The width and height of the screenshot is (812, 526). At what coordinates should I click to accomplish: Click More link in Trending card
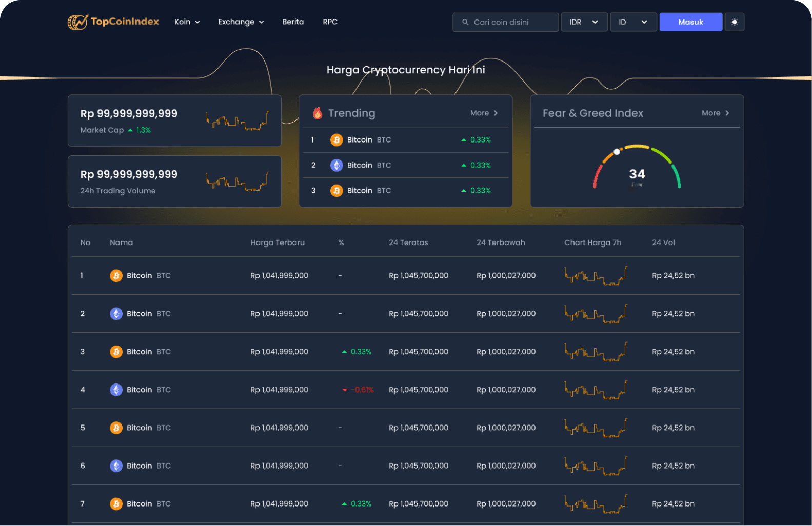coord(484,113)
